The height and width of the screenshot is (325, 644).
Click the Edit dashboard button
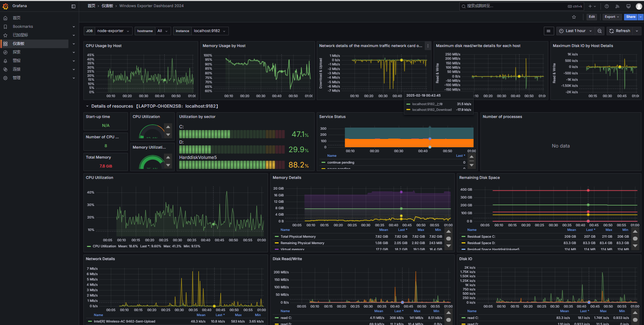592,17
